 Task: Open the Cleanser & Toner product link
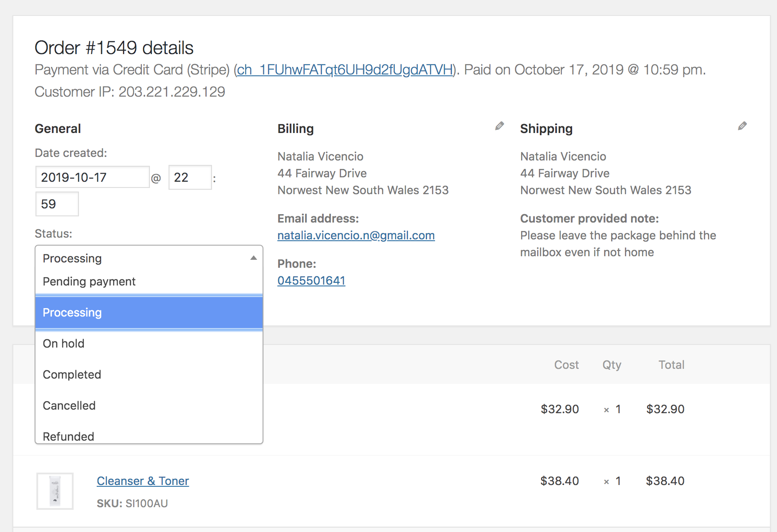[143, 481]
